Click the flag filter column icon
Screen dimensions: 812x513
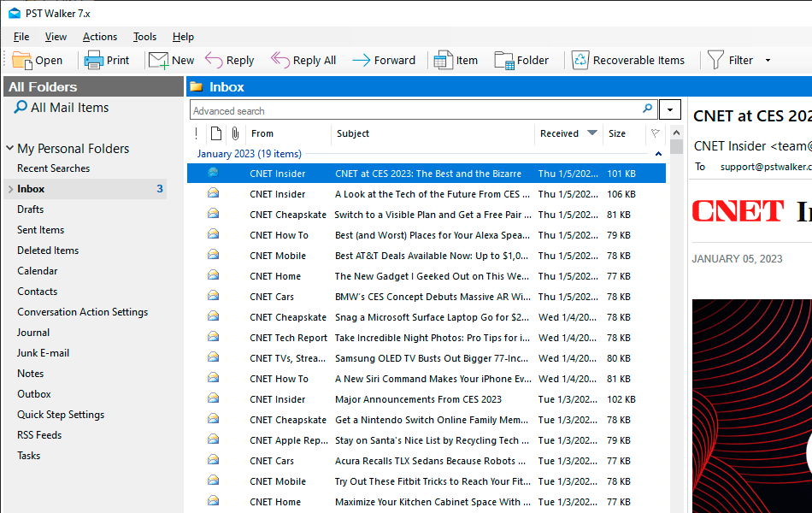tap(655, 133)
